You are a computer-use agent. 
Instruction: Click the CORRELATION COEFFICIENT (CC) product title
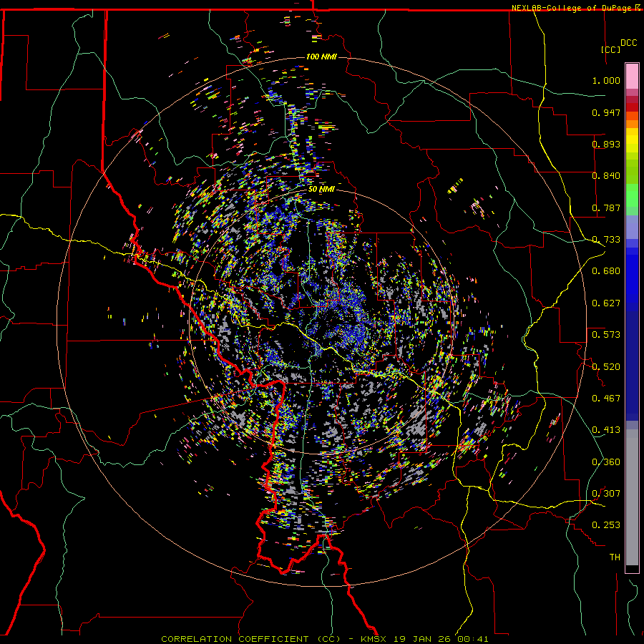click(x=250, y=639)
